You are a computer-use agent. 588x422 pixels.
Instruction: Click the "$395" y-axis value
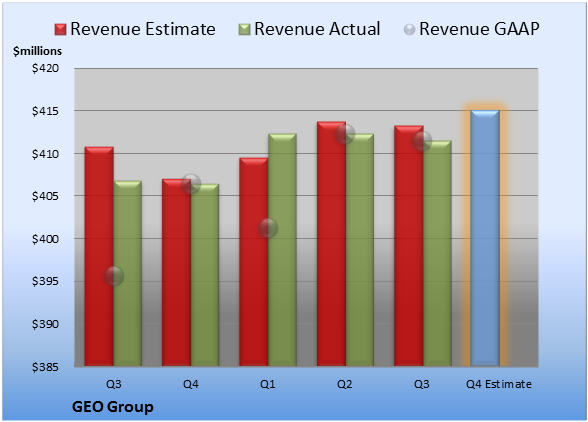point(45,281)
